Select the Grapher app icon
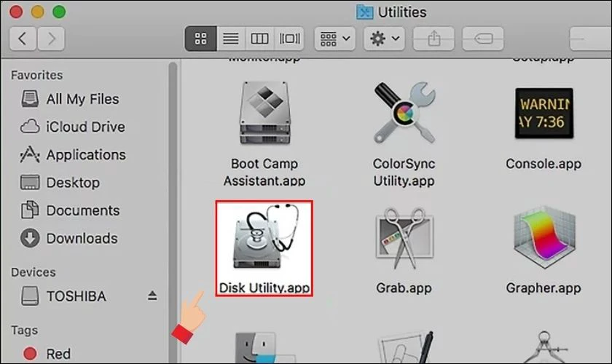This screenshot has height=364, width=612. point(544,238)
